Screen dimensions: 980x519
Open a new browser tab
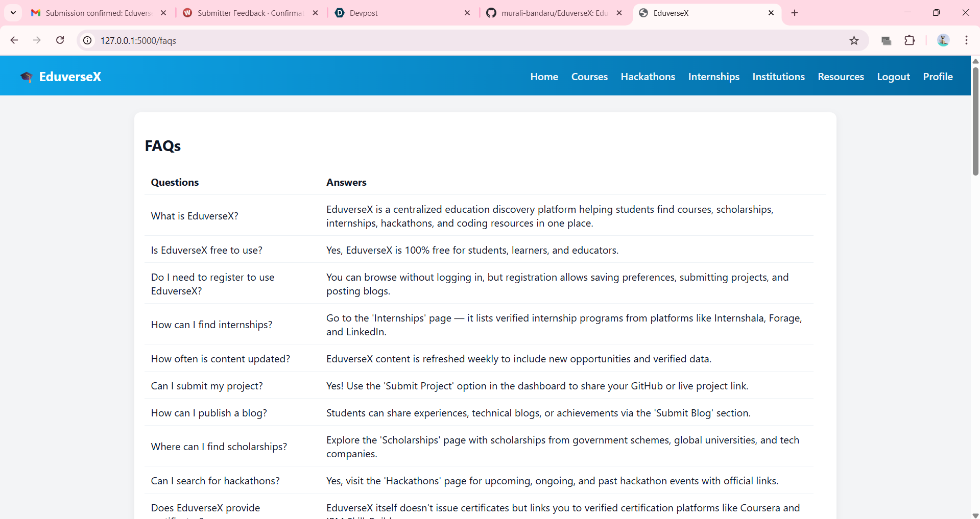795,13
